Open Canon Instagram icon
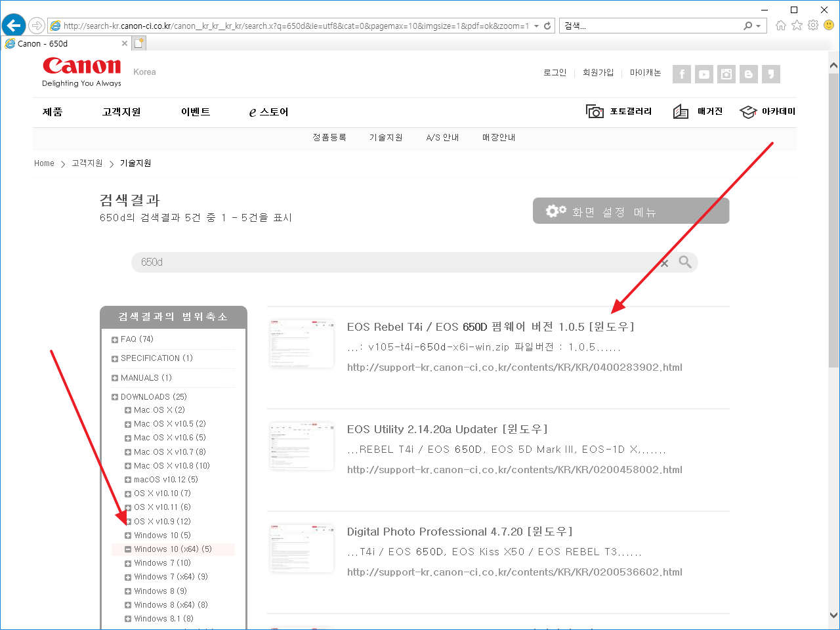The height and width of the screenshot is (630, 840). pos(726,74)
